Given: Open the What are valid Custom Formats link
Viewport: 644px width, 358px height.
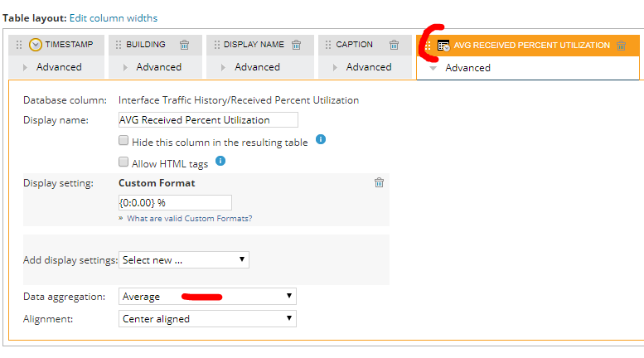Looking at the screenshot, I should point(189,219).
